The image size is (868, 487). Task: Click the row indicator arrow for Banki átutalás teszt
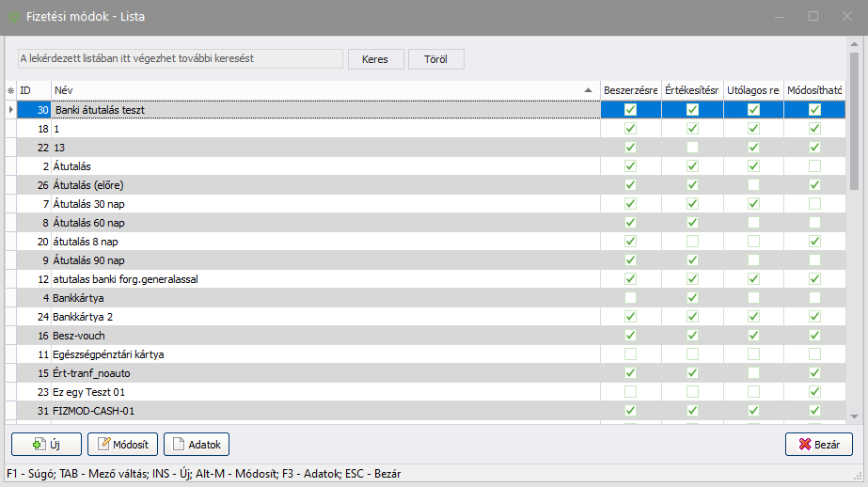coord(10,110)
